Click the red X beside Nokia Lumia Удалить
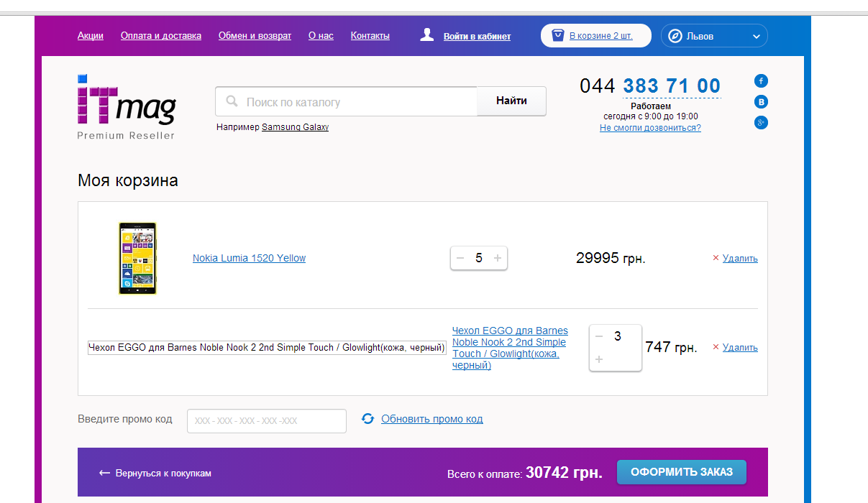Viewport: 868px width, 503px height. click(716, 258)
